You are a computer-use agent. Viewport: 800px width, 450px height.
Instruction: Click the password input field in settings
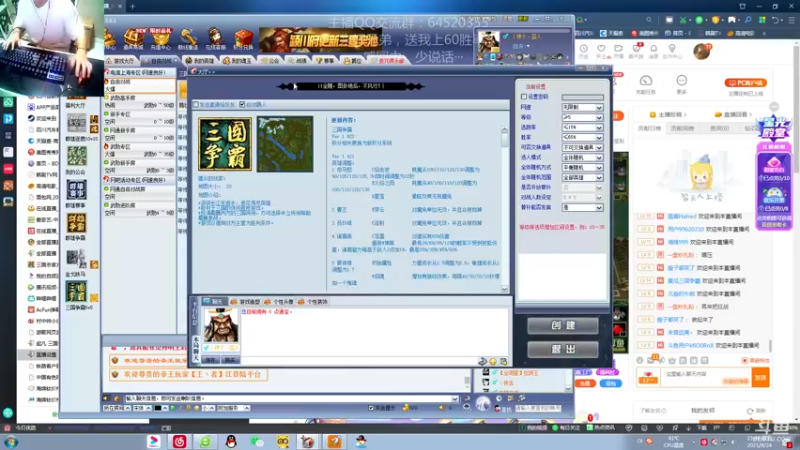pos(582,97)
